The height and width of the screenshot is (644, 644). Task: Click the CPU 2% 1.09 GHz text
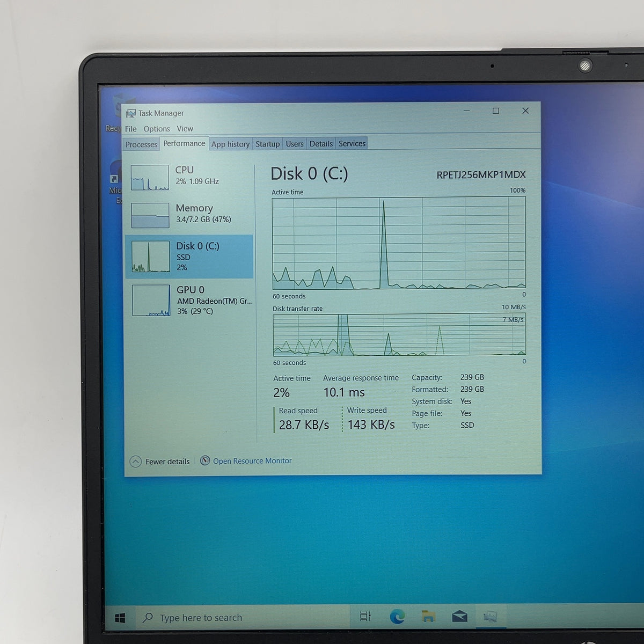point(197,181)
